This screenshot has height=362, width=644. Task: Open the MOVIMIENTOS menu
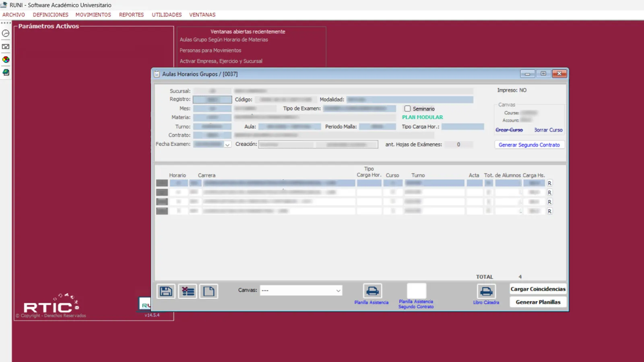(93, 15)
